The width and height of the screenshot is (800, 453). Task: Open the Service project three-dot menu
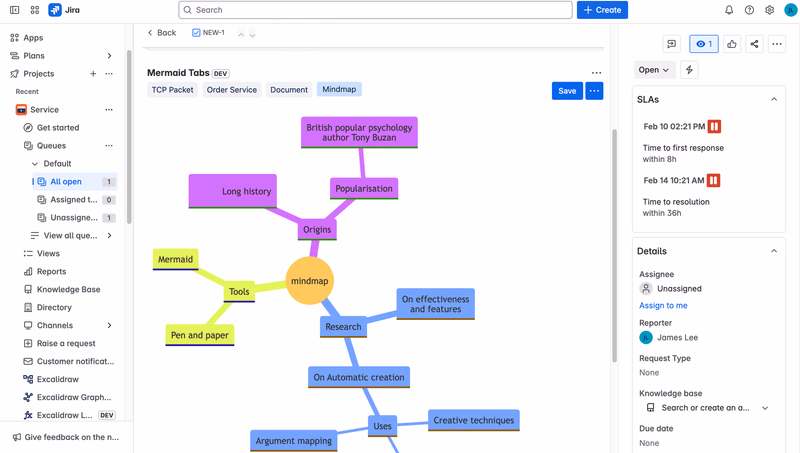coord(109,110)
